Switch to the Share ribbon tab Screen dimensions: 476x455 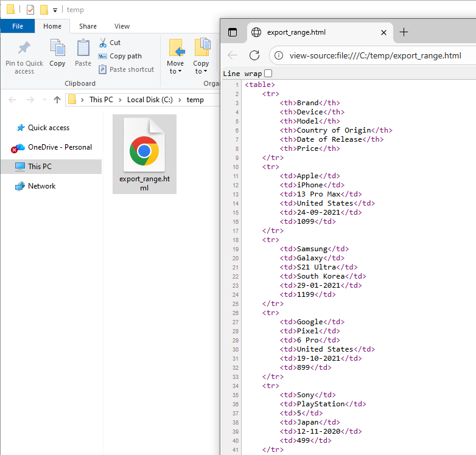(88, 26)
